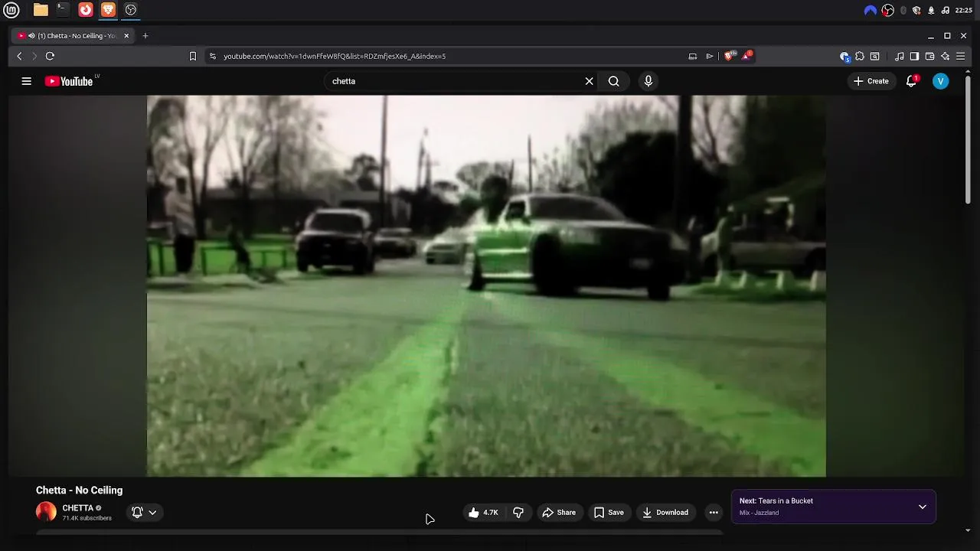Expand the Next: Tears in a Bucket panel
This screenshot has height=551, width=980.
pos(923,507)
